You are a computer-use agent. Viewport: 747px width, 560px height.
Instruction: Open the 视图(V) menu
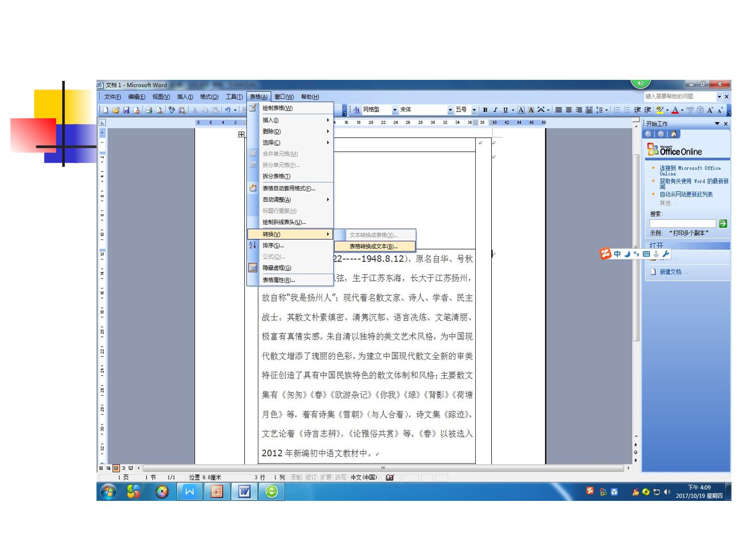point(161,97)
